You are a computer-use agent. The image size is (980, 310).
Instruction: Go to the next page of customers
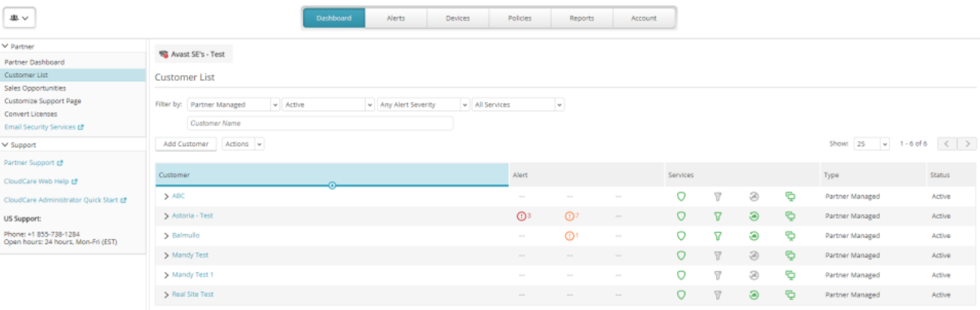pos(967,143)
